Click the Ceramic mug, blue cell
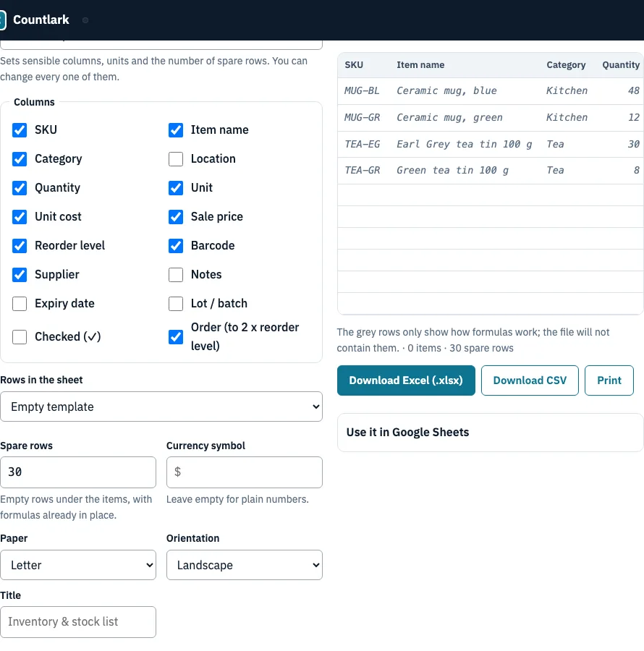 coord(446,91)
